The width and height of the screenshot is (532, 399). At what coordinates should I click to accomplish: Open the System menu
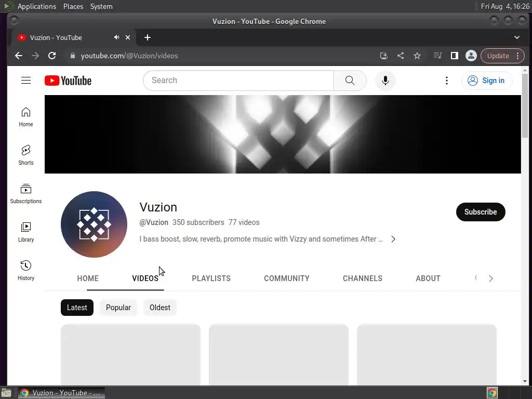coord(101,6)
